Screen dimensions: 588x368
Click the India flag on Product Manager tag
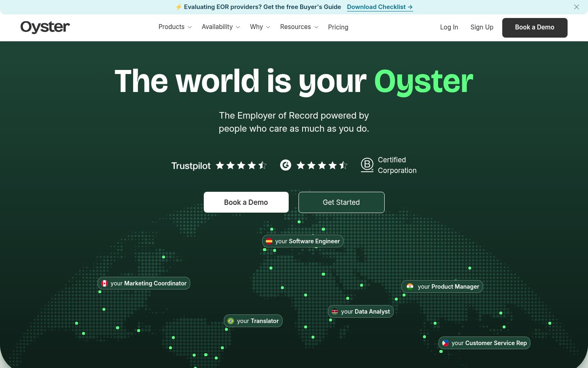click(x=410, y=287)
